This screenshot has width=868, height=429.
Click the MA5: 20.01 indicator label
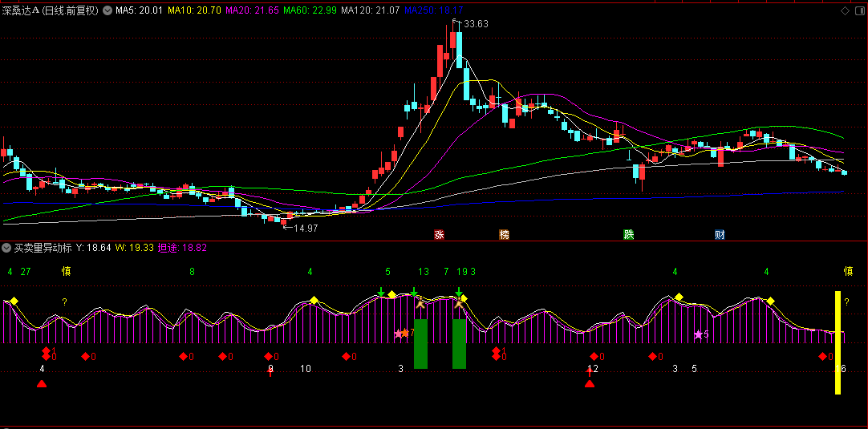pyautogui.click(x=139, y=10)
